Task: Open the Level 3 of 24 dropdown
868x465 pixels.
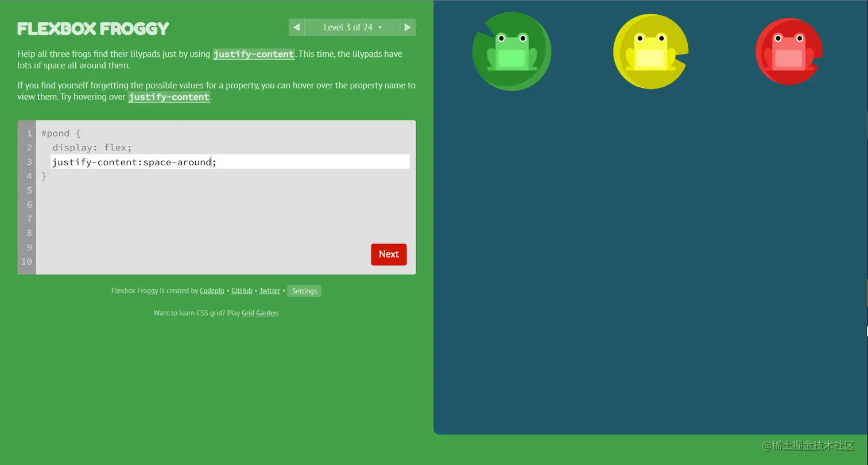Action: 352,28
